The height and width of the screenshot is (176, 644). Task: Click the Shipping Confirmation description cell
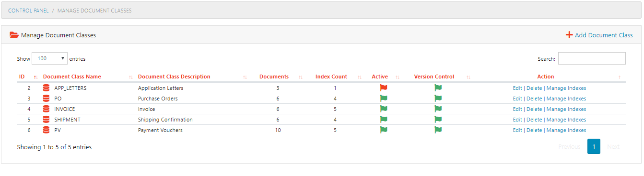[165, 120]
